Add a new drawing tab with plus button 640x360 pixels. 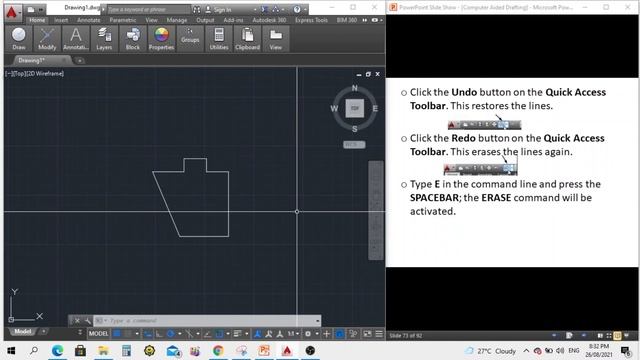(80, 60)
